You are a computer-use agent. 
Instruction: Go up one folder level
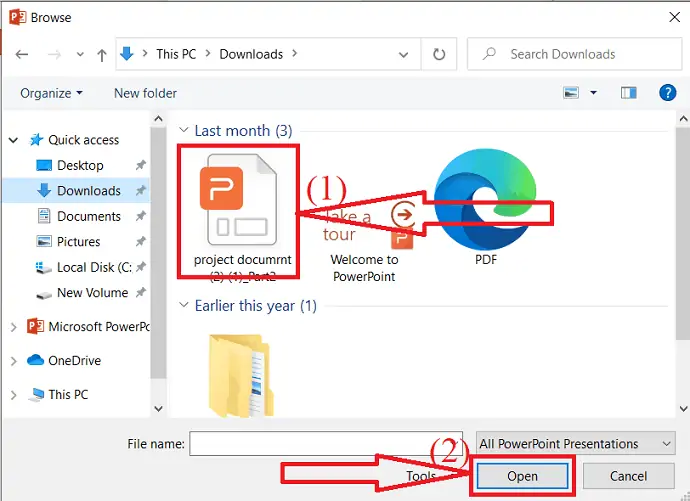tap(102, 55)
